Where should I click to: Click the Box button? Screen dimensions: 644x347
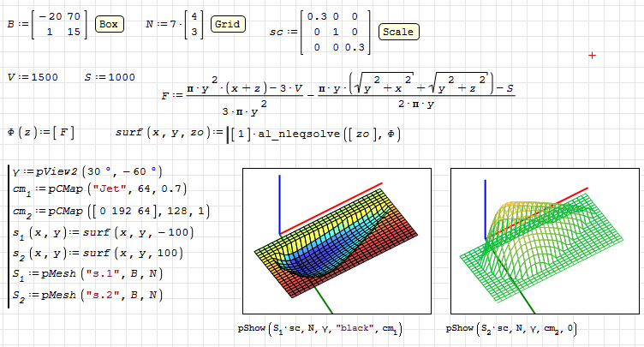point(108,24)
